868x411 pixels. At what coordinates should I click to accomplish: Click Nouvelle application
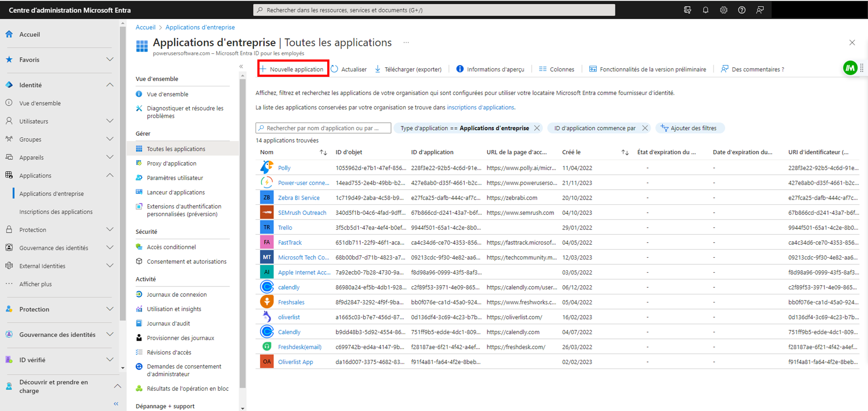pos(293,69)
